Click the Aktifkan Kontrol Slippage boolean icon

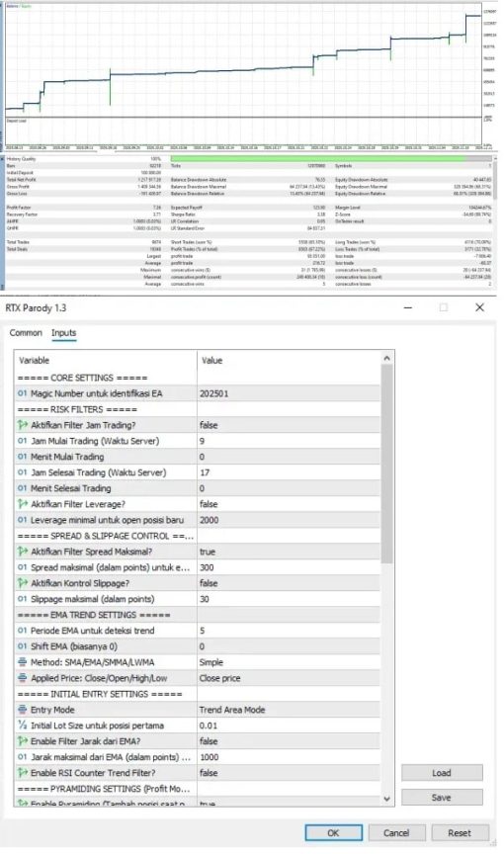[23, 583]
